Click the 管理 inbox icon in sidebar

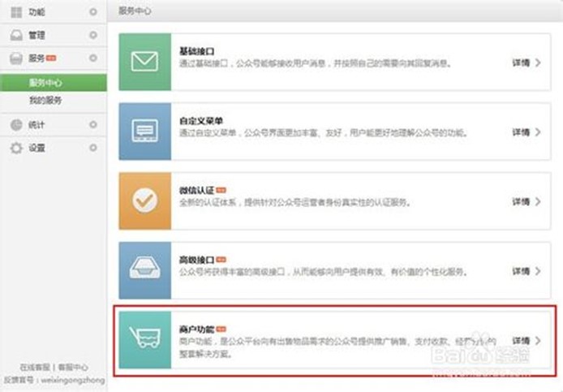tap(16, 35)
